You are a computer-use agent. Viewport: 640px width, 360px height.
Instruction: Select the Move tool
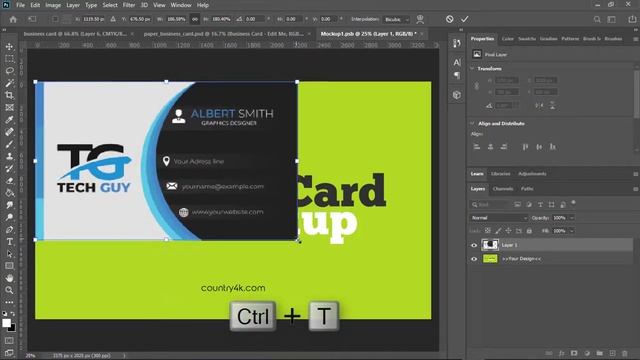pyautogui.click(x=9, y=47)
